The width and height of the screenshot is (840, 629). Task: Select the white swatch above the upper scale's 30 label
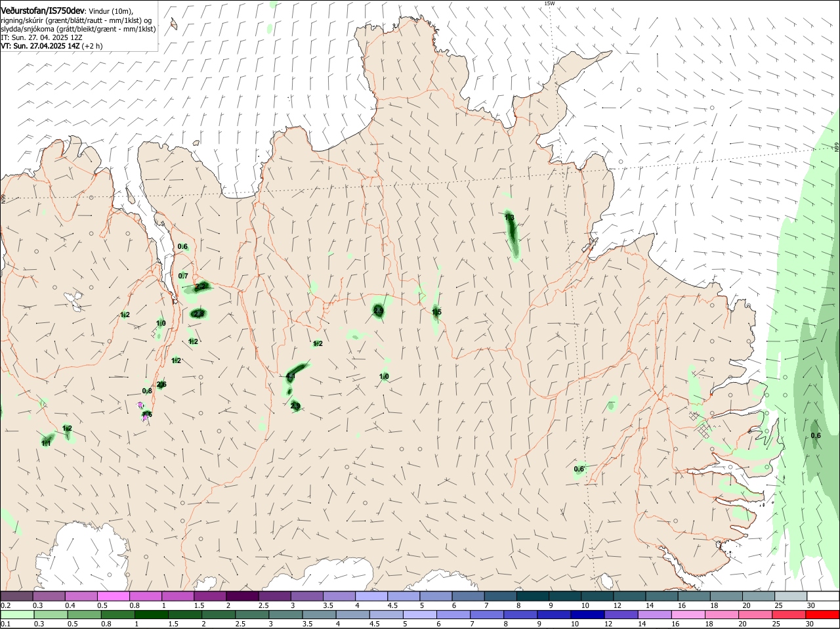[x=824, y=596]
